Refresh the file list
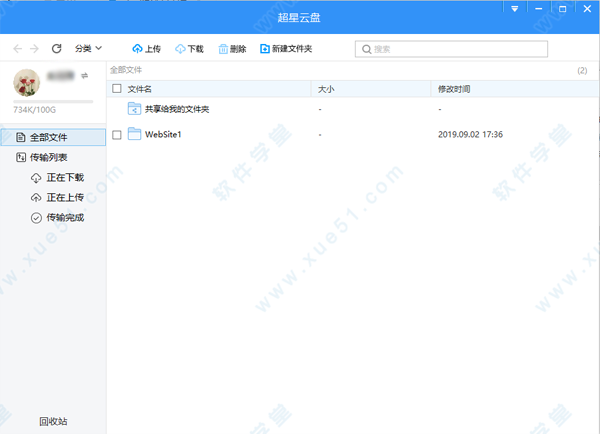The height and width of the screenshot is (434, 600). click(x=57, y=49)
